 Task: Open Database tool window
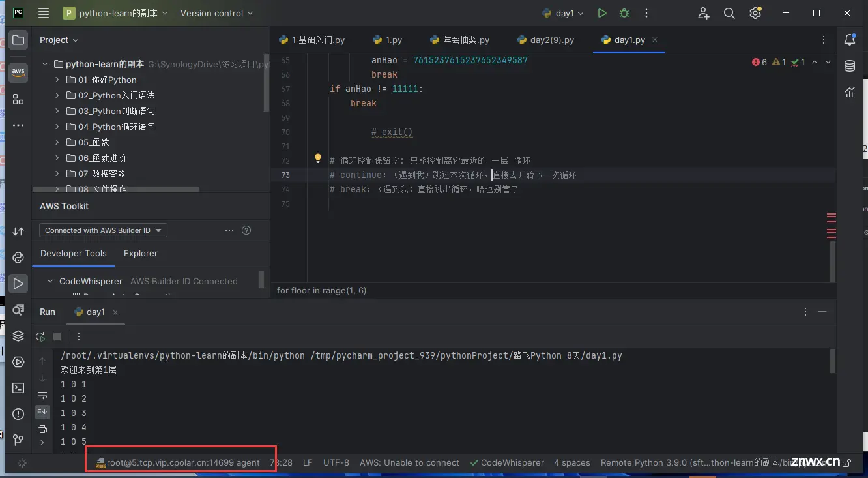850,66
